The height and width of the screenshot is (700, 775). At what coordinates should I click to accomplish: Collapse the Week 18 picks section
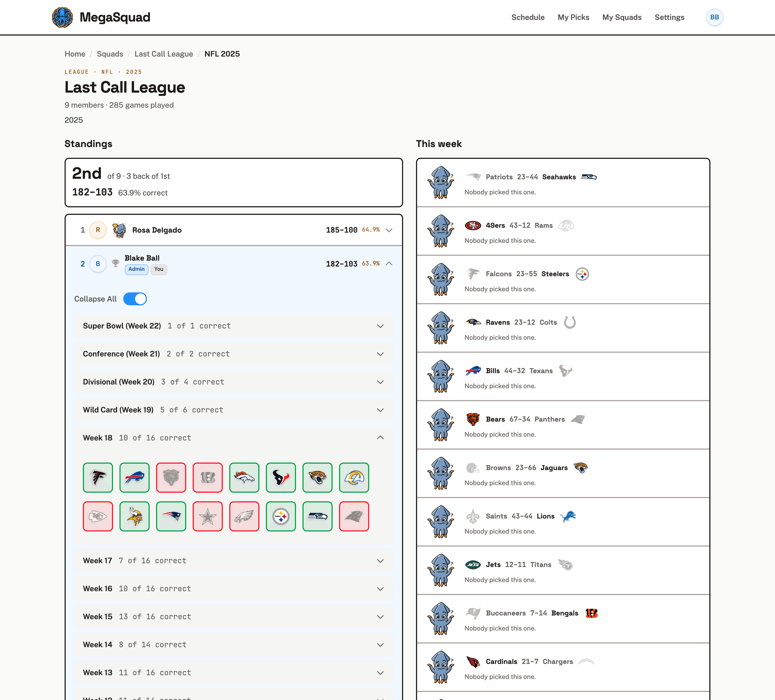click(x=234, y=438)
